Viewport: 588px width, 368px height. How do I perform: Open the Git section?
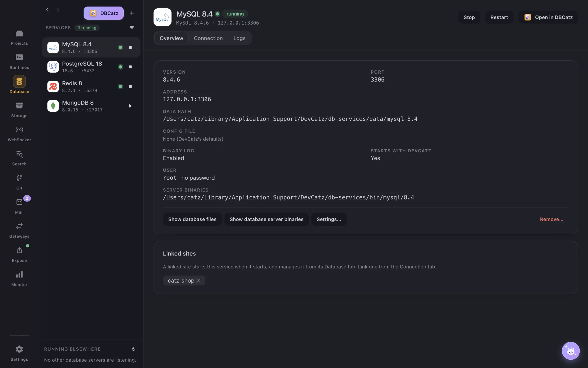click(x=19, y=182)
